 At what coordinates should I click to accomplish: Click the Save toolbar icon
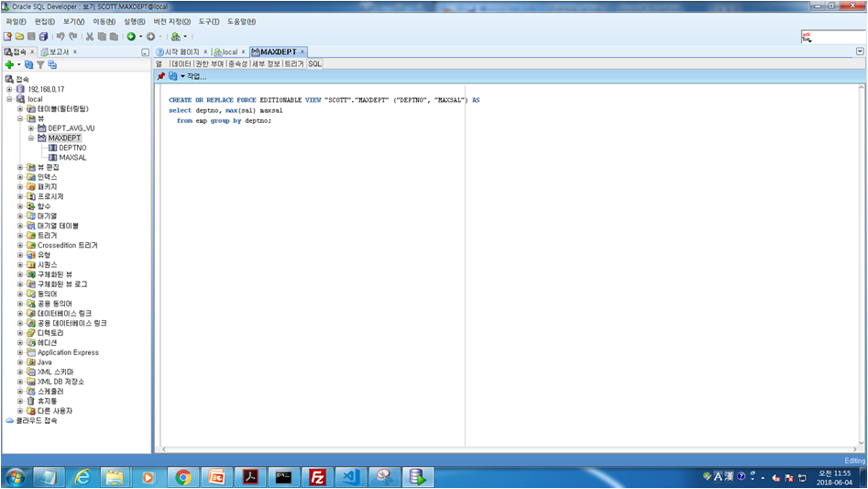pos(31,37)
